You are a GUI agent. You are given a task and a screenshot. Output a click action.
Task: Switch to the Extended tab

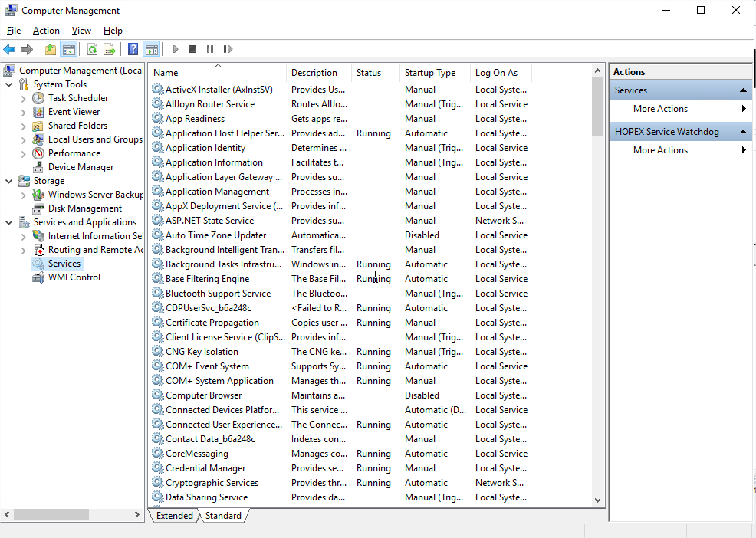point(174,516)
